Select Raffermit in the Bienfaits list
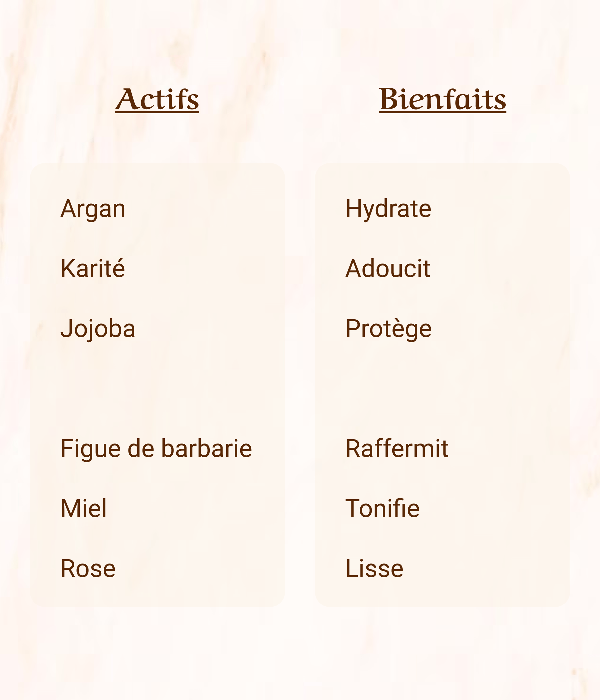Screen dimensions: 600x700 point(396,449)
